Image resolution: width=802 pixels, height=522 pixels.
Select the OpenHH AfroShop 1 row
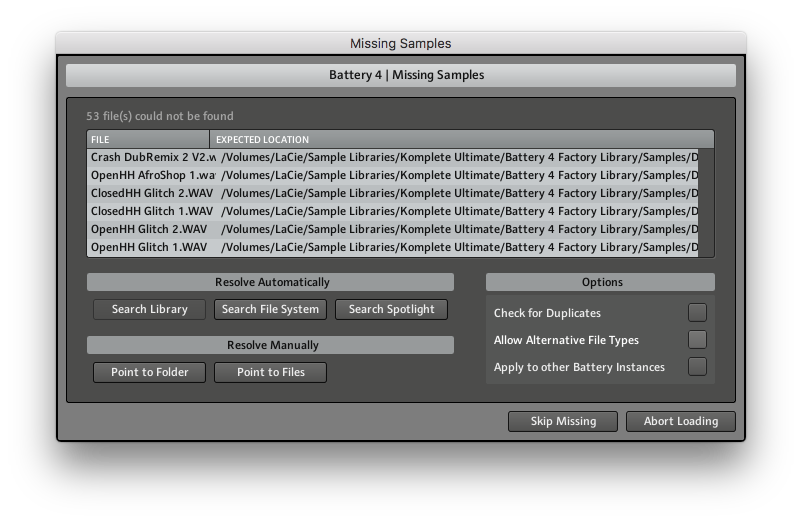coord(393,175)
